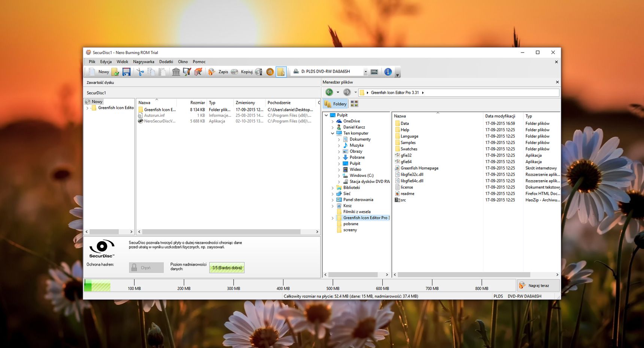Image resolution: width=644 pixels, height=348 pixels.
Task: Open the Pomoc menu
Action: pos(199,62)
